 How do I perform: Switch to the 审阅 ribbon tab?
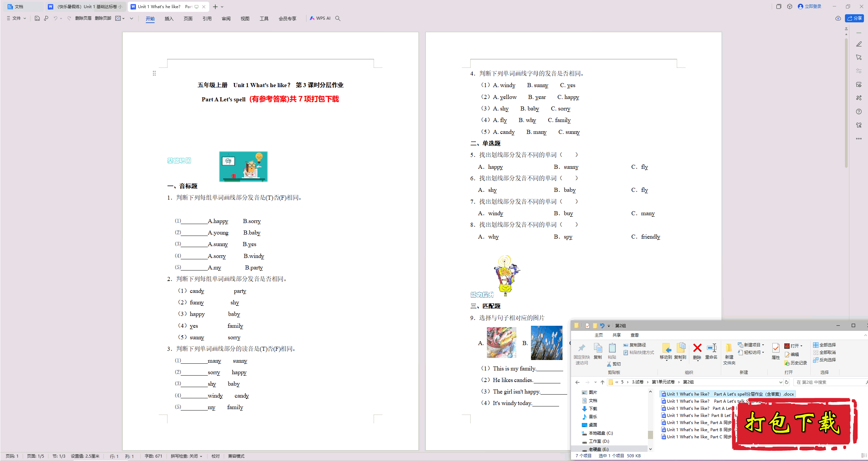(x=226, y=19)
